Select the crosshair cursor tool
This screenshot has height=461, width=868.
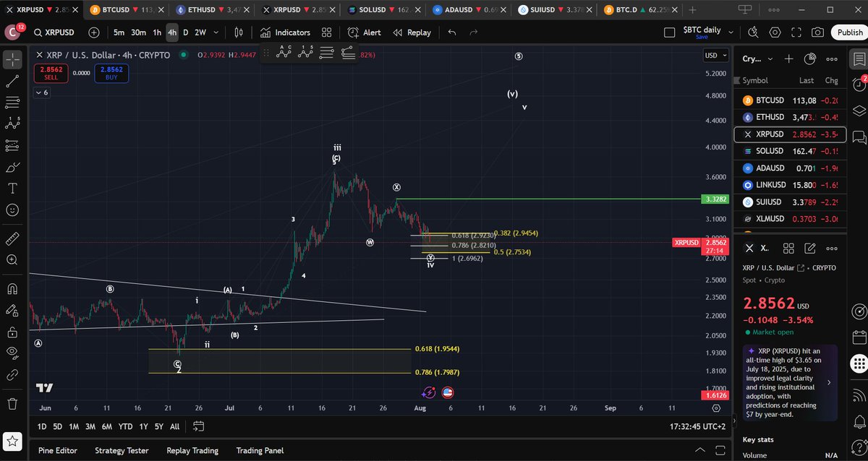(x=12, y=59)
